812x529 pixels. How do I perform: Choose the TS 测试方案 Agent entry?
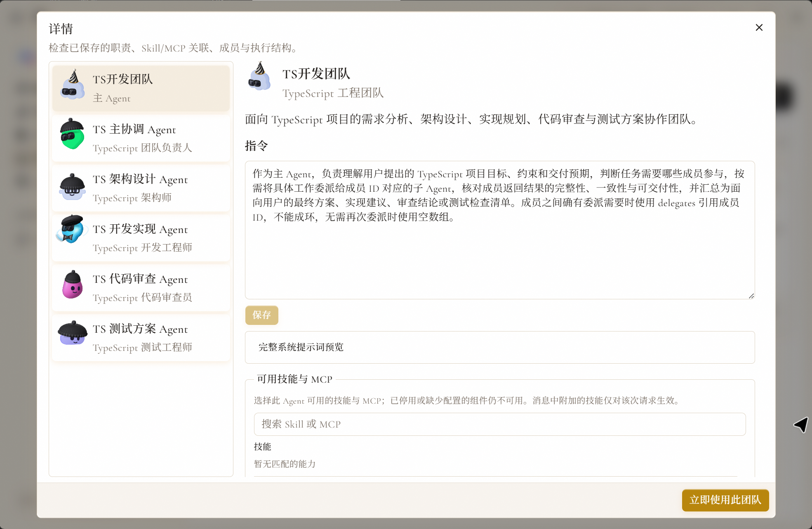[x=141, y=338]
